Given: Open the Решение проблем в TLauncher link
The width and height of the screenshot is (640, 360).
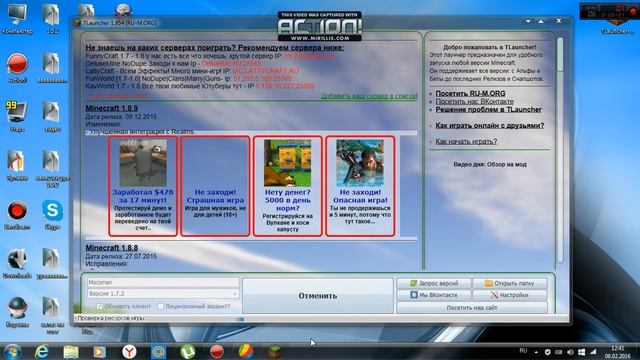Looking at the screenshot, I should click(x=489, y=109).
